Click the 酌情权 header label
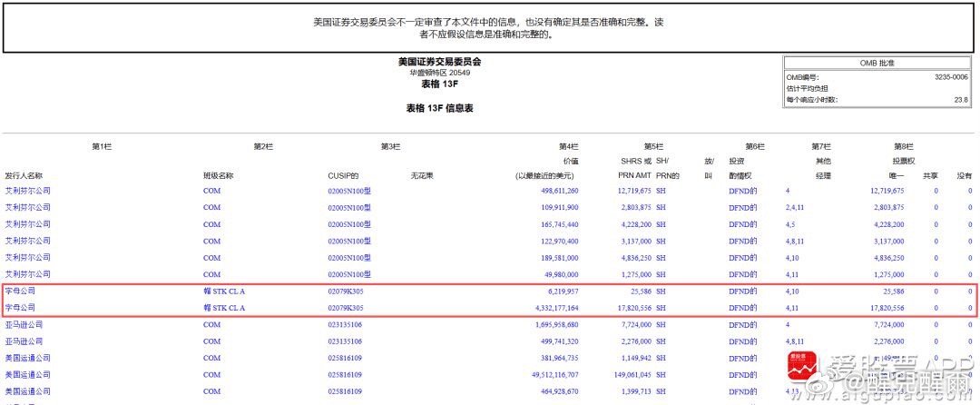980x405 pixels. click(x=740, y=176)
